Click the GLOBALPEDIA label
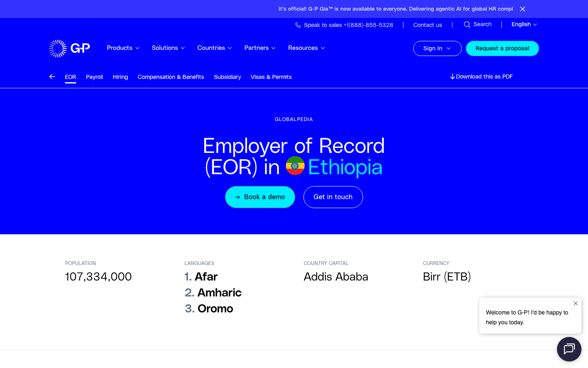This screenshot has width=588, height=368. pos(294,119)
